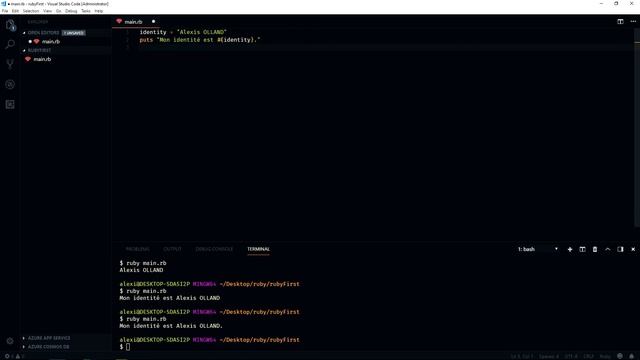
Task: Click the Ruby language mode in status bar
Action: click(605, 356)
